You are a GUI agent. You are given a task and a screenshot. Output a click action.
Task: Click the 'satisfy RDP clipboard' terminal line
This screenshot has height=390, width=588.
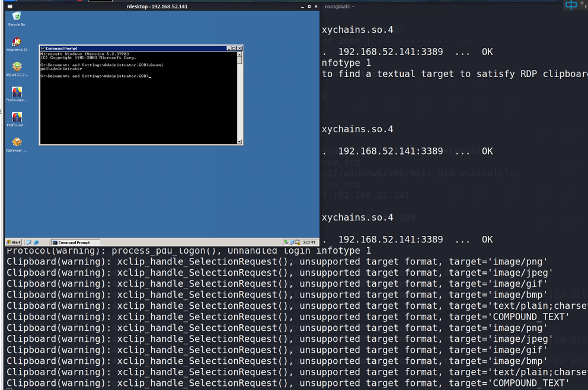click(x=455, y=74)
